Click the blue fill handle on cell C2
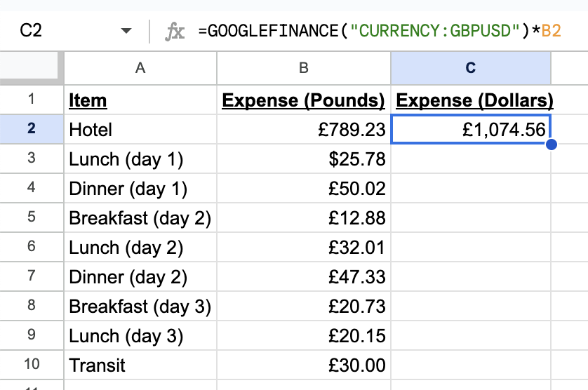588x390 pixels. pyautogui.click(x=551, y=144)
